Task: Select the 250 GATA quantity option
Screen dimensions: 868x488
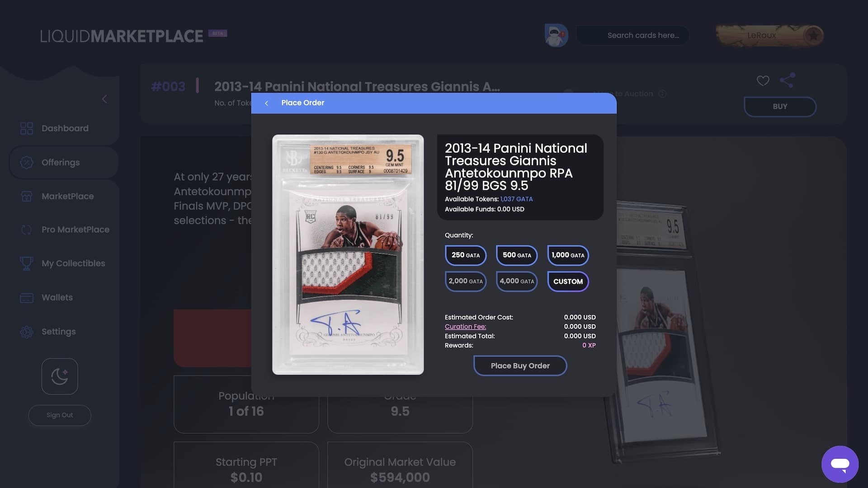Action: point(466,255)
